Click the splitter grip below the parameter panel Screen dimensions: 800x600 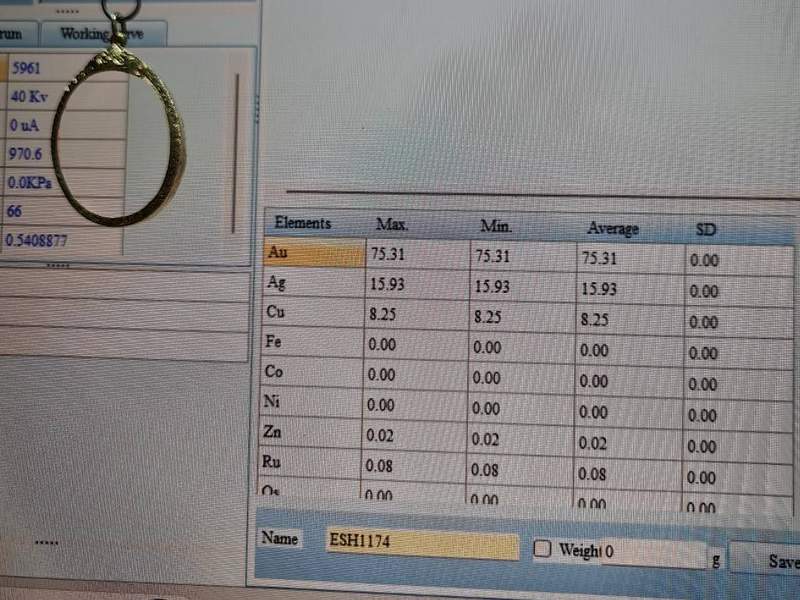(x=58, y=266)
